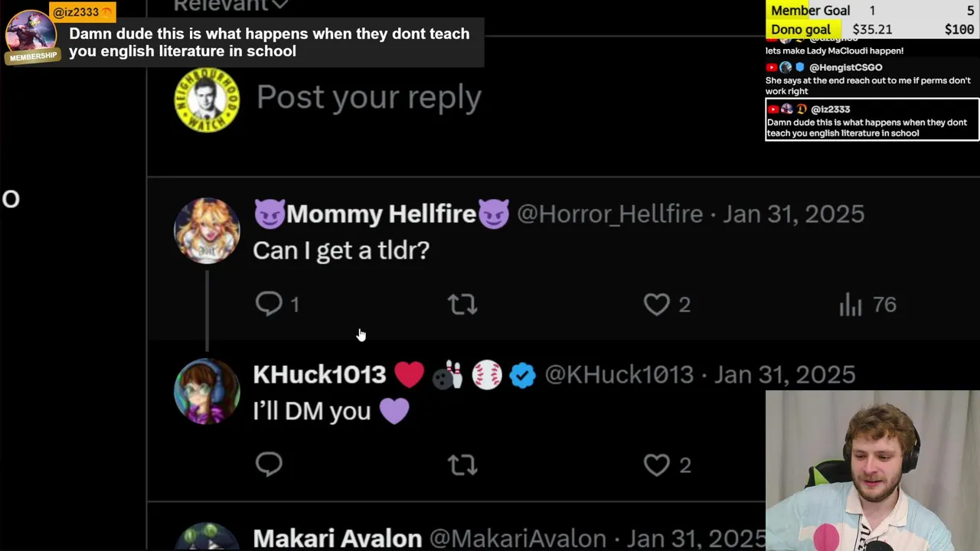Open Mommy Hellfire's profile avatar
The width and height of the screenshot is (980, 551).
click(207, 230)
